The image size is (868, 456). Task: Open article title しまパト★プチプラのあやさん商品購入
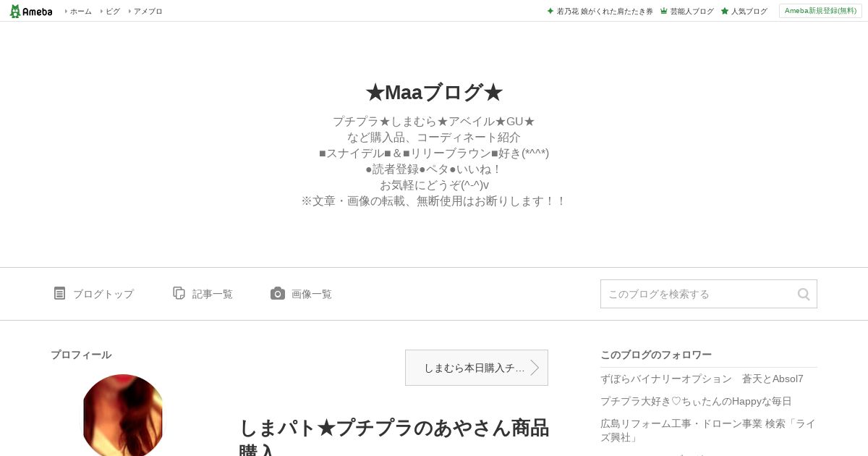[x=394, y=436]
